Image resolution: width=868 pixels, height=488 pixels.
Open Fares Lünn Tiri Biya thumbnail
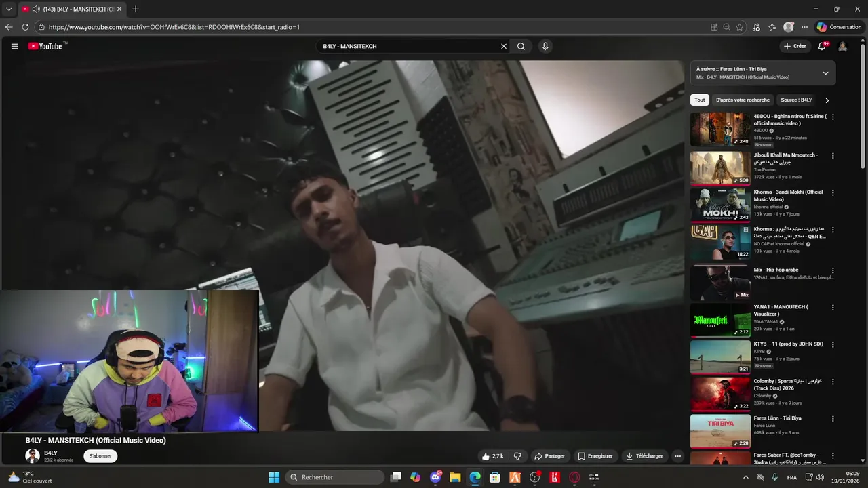tap(720, 431)
